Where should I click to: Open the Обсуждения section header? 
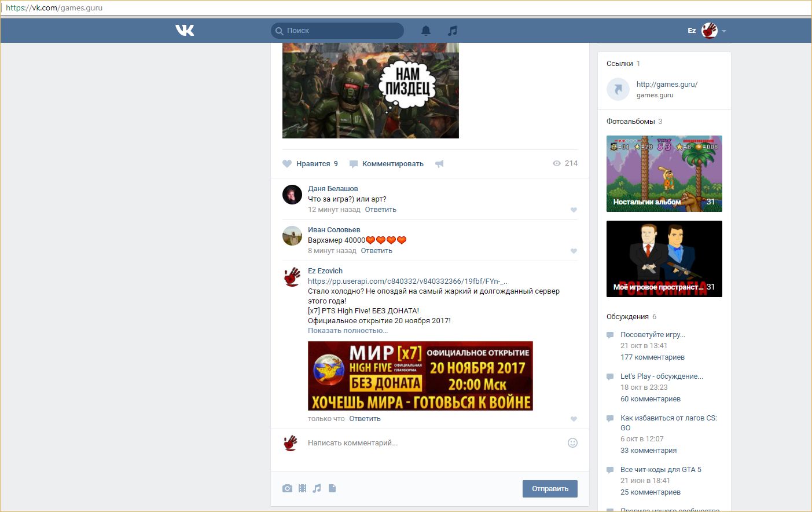tap(631, 317)
